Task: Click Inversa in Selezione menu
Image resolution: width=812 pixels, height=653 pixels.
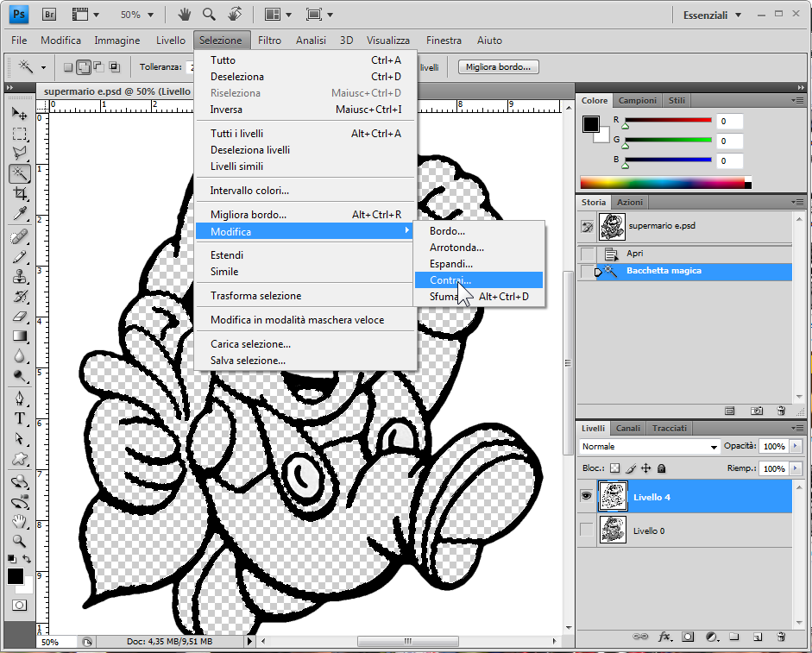Action: pos(305,110)
